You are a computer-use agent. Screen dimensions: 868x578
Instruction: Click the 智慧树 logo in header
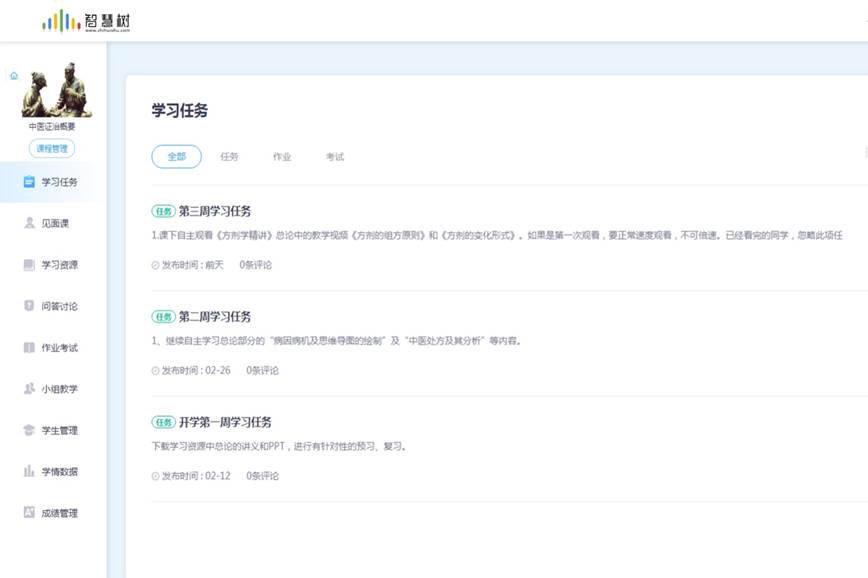tap(87, 21)
